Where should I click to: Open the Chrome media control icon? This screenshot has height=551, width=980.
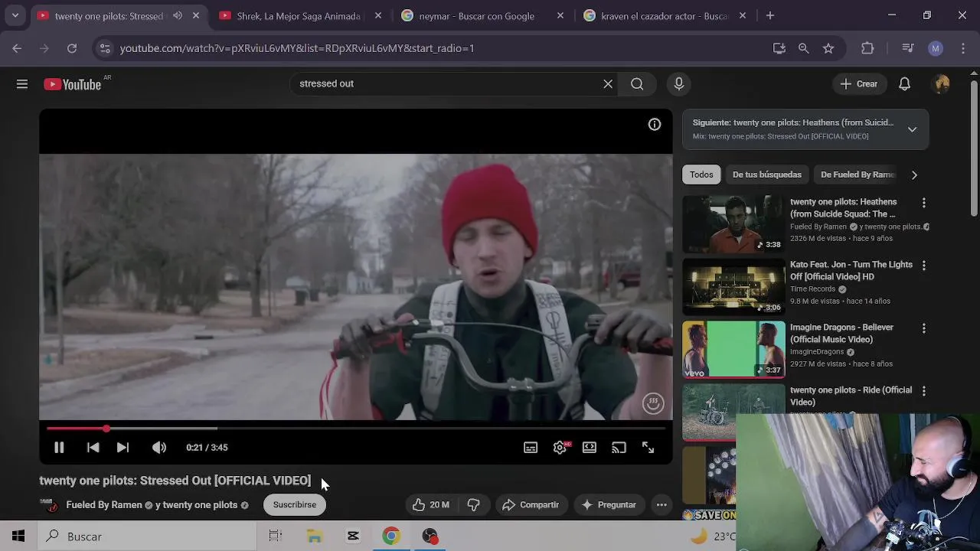908,48
